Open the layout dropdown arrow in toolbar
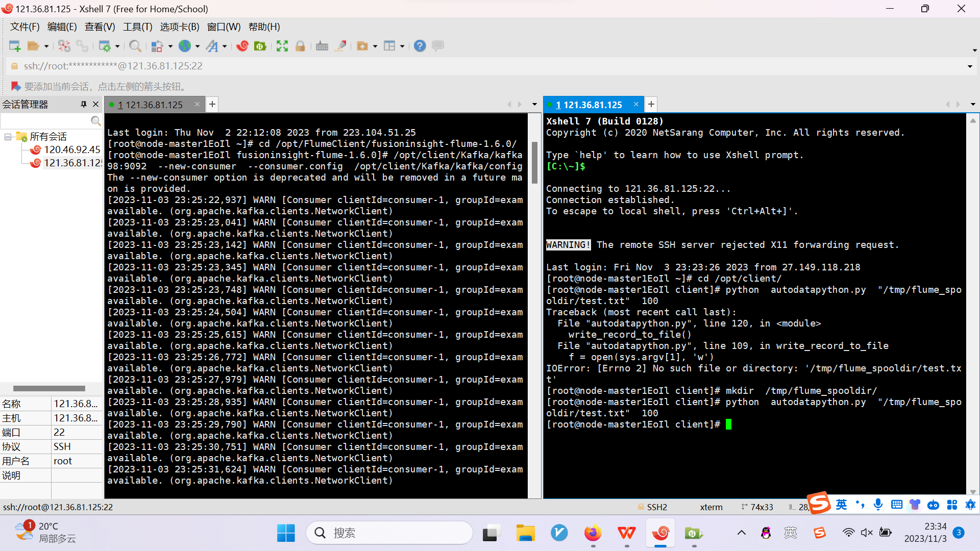The width and height of the screenshot is (980, 551). (402, 46)
